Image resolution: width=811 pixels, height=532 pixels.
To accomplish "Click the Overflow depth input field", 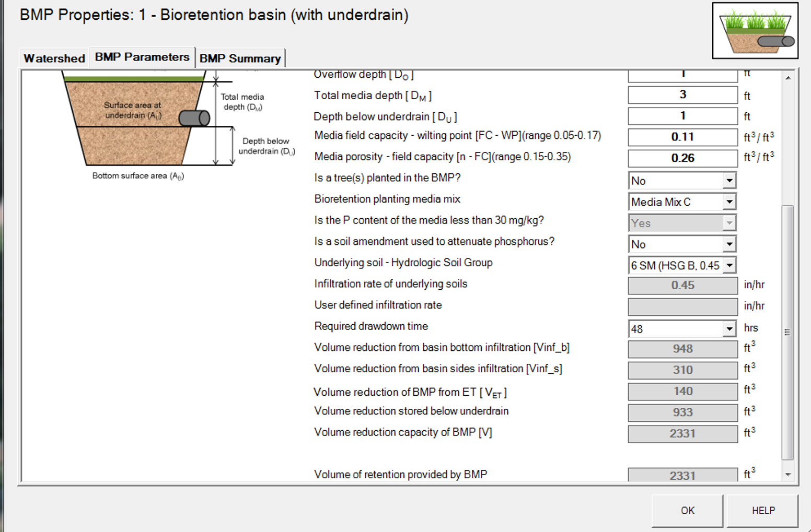I will pos(682,74).
